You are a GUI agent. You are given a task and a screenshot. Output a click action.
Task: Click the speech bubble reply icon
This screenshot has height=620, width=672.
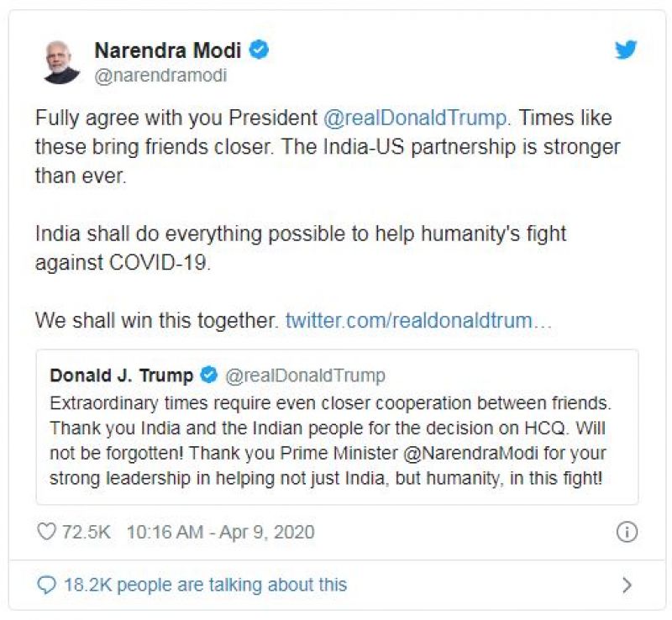click(x=48, y=585)
